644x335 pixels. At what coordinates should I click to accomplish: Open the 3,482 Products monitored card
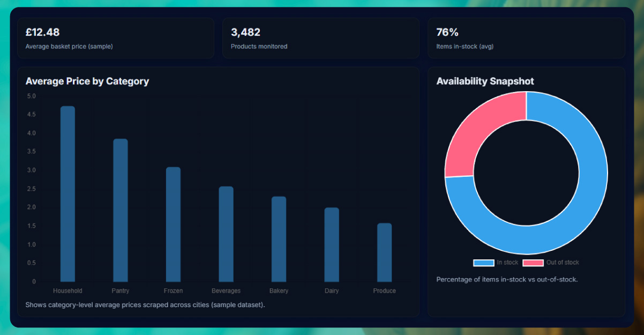pos(320,38)
